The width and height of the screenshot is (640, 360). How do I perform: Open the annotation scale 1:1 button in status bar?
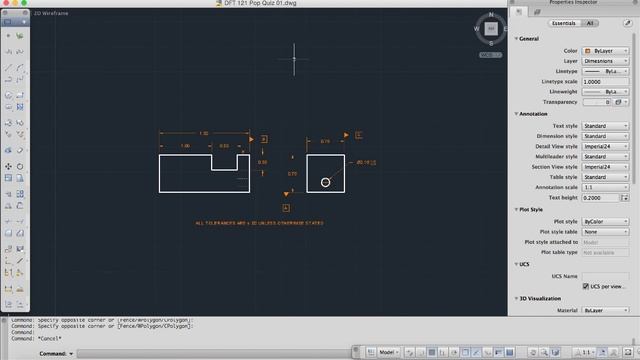pos(584,352)
